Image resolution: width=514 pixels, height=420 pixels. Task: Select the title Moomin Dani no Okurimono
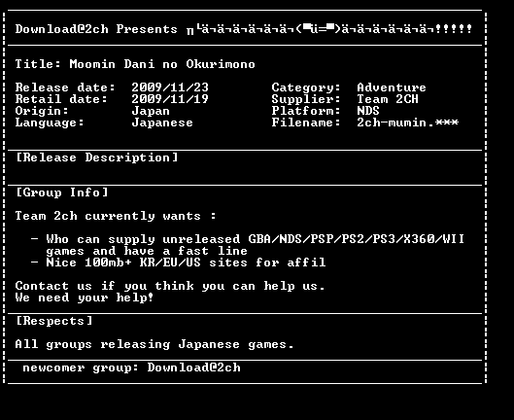(162, 64)
